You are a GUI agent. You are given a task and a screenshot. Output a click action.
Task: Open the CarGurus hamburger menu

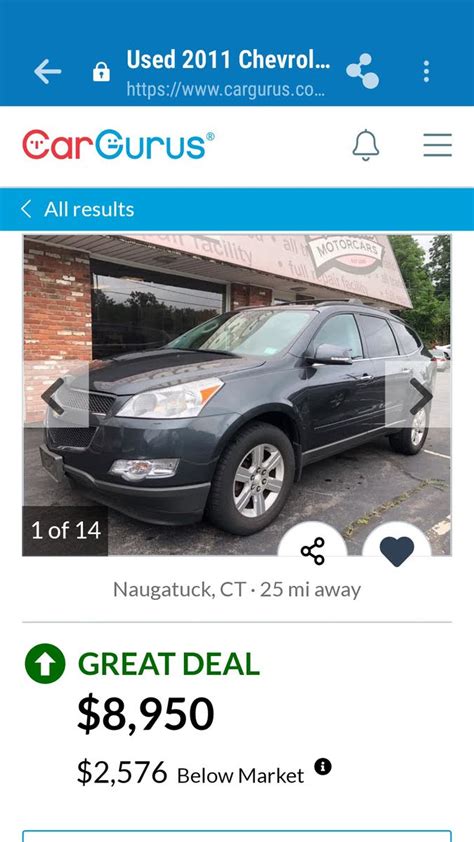[437, 145]
